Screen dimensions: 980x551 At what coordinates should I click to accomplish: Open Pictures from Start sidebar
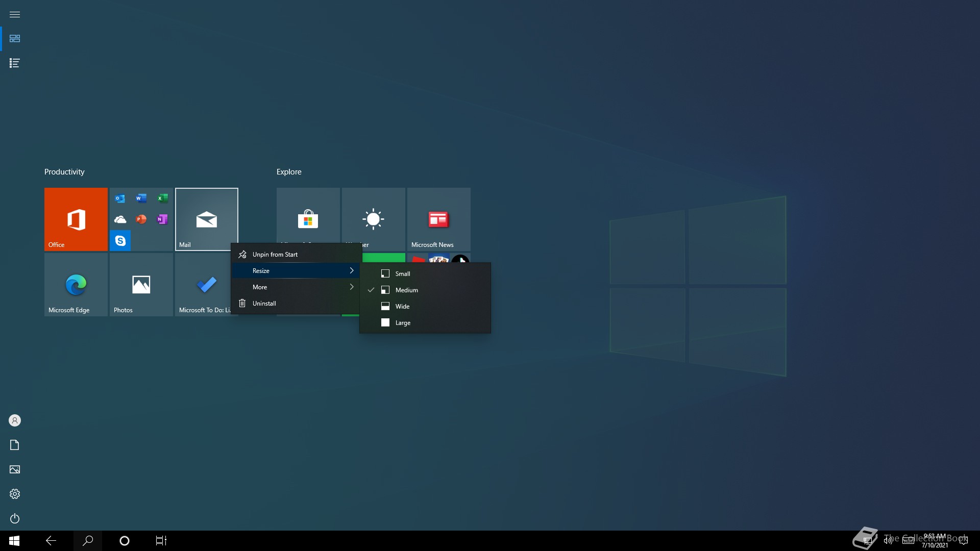15,469
